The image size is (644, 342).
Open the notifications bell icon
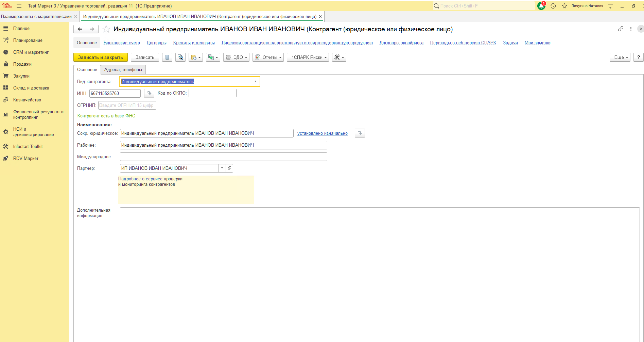(x=541, y=6)
